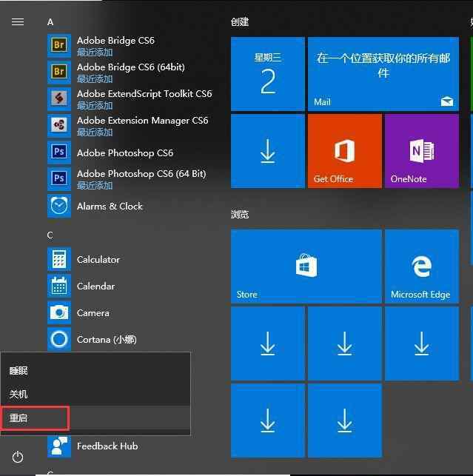Image resolution: width=473 pixels, height=476 pixels.
Task: Click the 创建 group title
Action: coord(240,22)
